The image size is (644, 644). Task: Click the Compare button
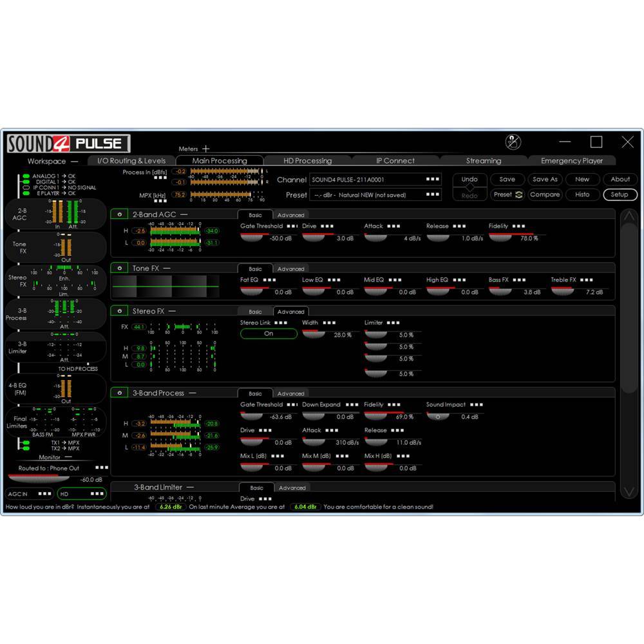point(545,194)
